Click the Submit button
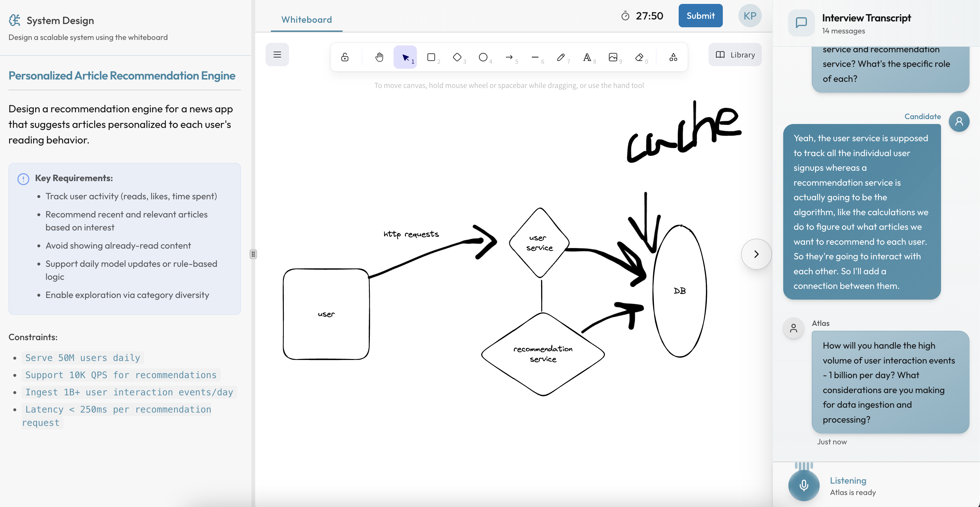This screenshot has width=980, height=507. 700,16
